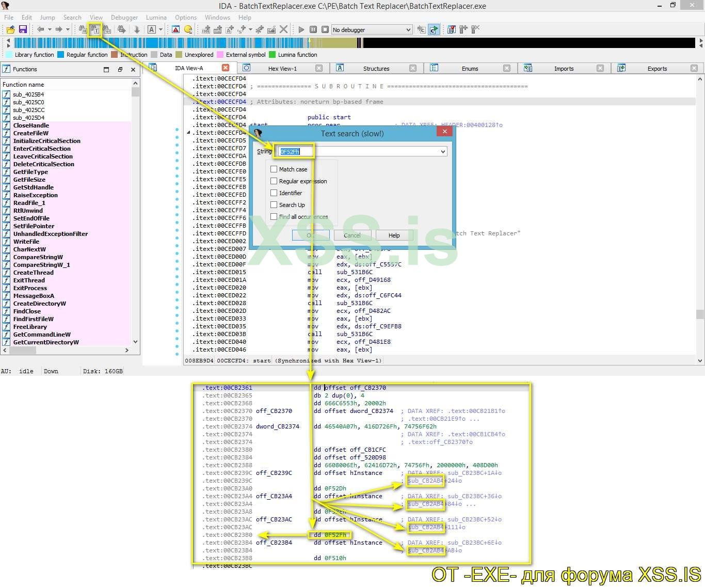Terminate process with the stop icon
Viewport: 705px width, 588px height.
[x=325, y=29]
